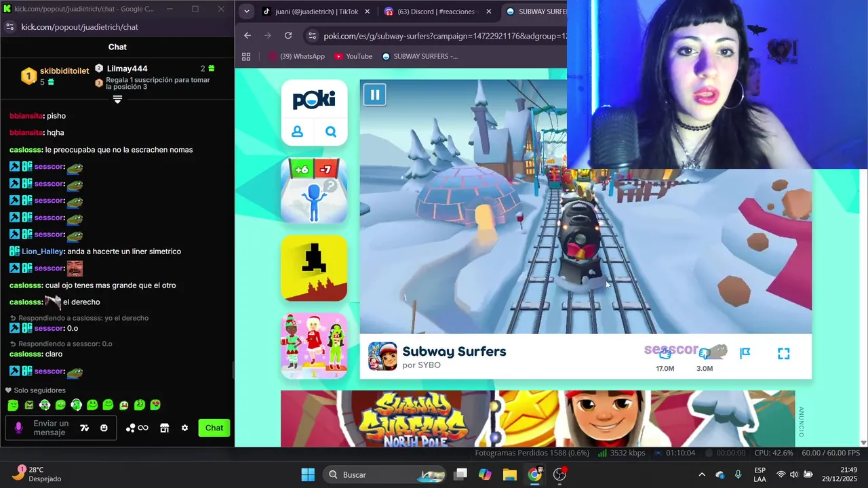The width and height of the screenshot is (868, 488).
Task: Open OBS Studio from the taskbar
Action: point(560,474)
